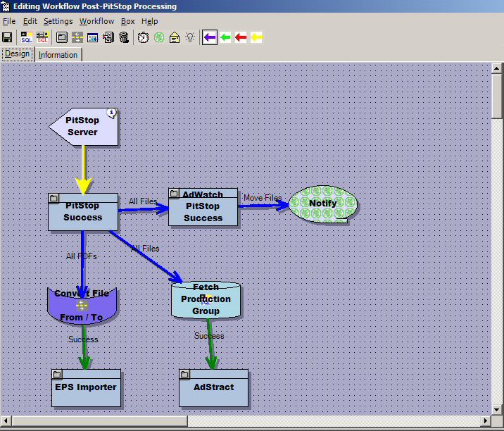Image resolution: width=504 pixels, height=431 pixels.
Task: Open the Workflow menu
Action: pos(96,21)
